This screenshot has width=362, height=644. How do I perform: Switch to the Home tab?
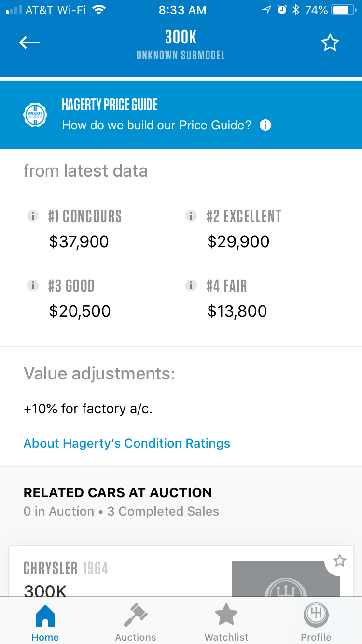point(45,622)
